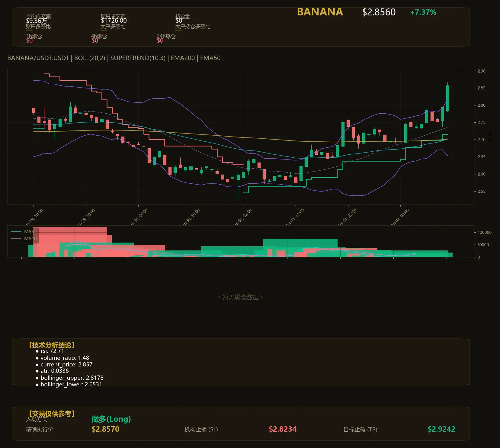Image resolution: width=500 pixels, height=448 pixels.
Task: Click the 30, 16:00 time axis label
Action: [191, 217]
